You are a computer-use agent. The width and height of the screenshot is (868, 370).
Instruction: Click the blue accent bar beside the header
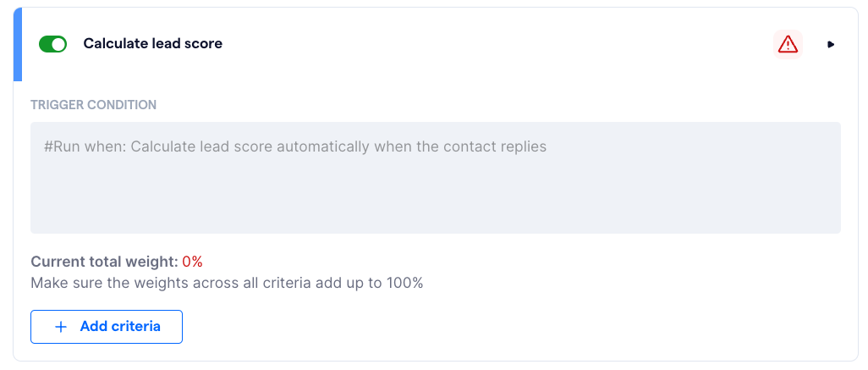[17, 44]
